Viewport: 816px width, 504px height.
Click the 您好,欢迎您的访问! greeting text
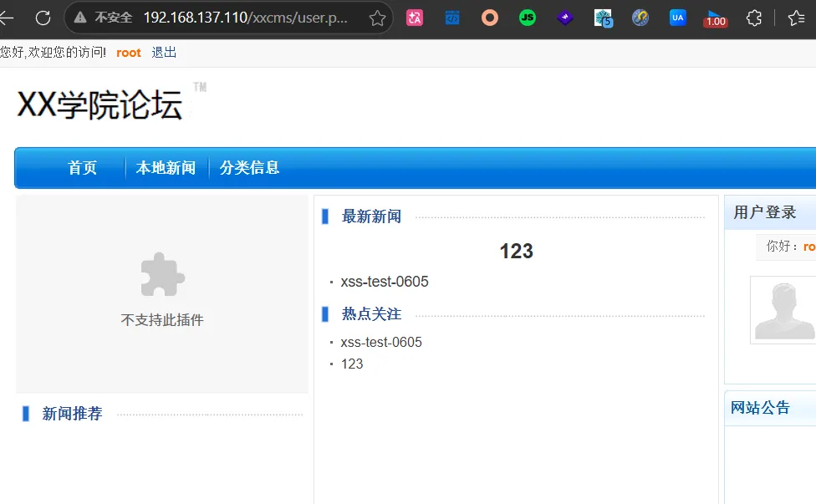pos(53,53)
